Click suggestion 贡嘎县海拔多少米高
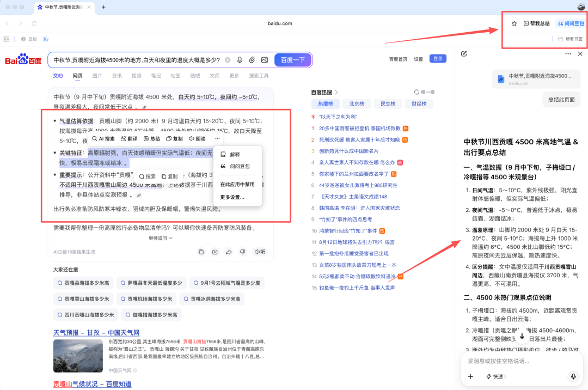This screenshot has width=588, height=390. click(x=83, y=283)
